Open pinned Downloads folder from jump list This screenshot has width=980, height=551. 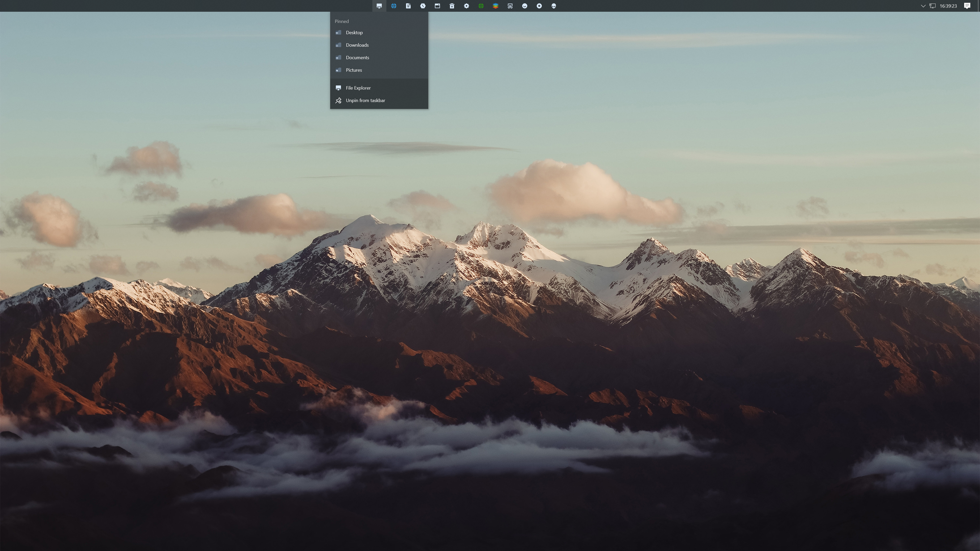[x=357, y=45]
